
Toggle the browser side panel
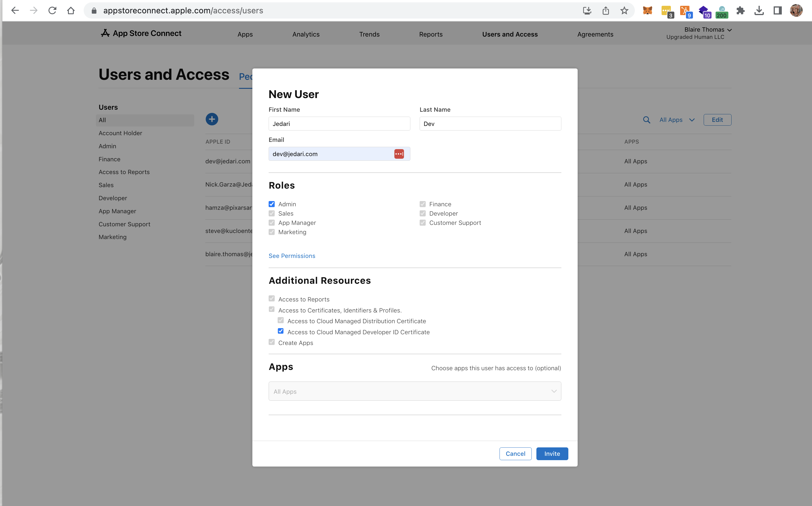click(x=777, y=10)
